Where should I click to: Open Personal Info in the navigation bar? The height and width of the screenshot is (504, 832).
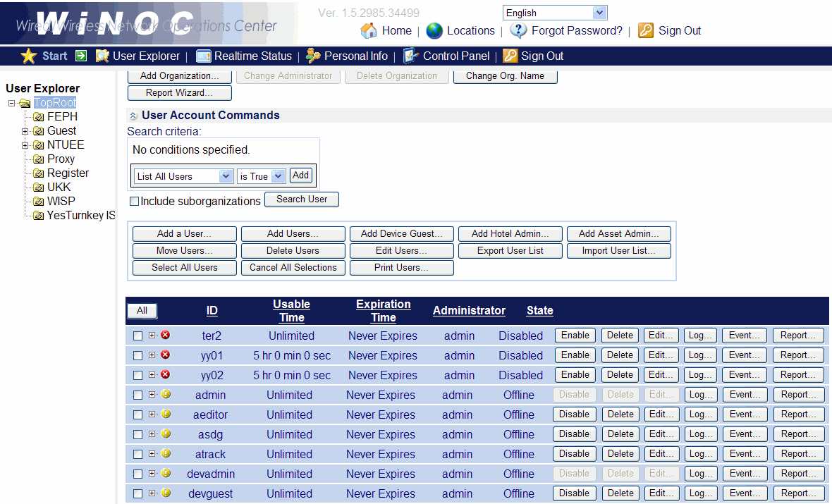pyautogui.click(x=355, y=56)
